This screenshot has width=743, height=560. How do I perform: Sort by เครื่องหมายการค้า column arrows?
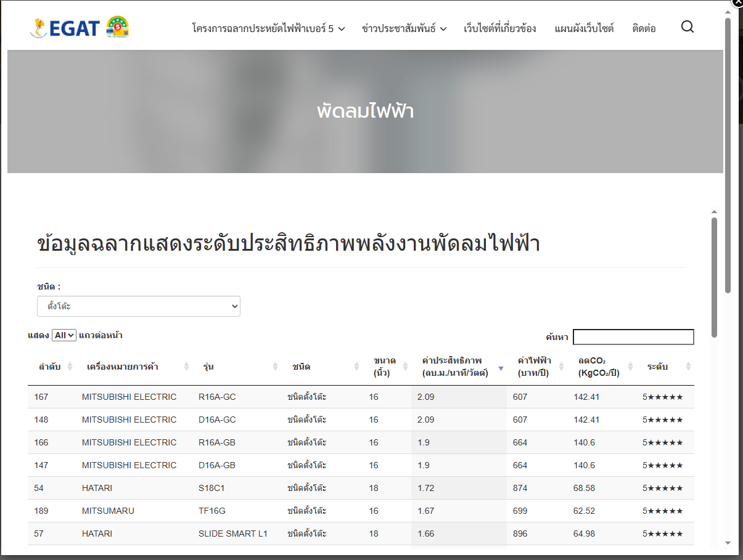click(x=186, y=367)
